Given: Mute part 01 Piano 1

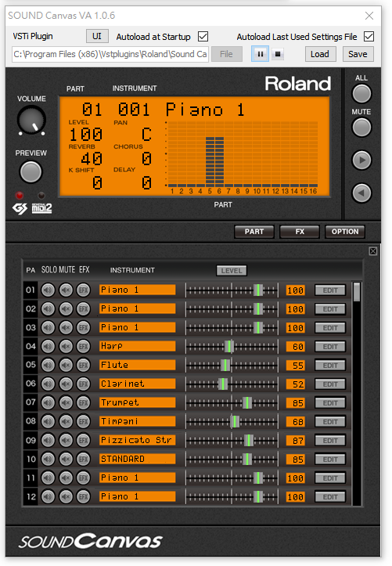Looking at the screenshot, I should pos(66,290).
